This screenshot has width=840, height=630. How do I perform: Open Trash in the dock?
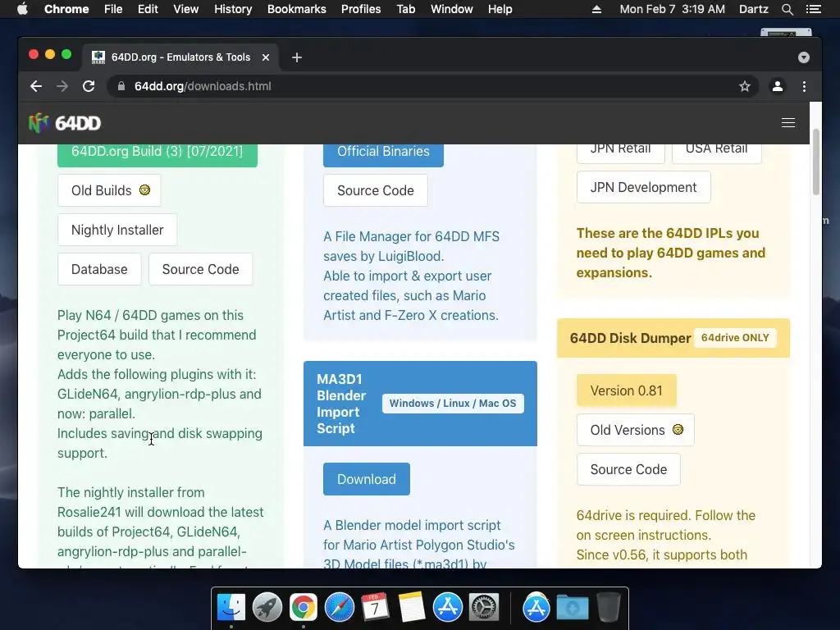tap(609, 608)
